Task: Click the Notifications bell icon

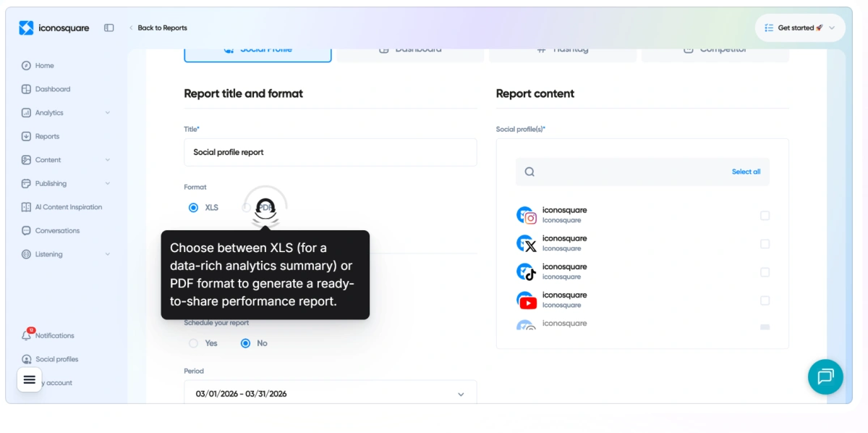Action: (27, 335)
